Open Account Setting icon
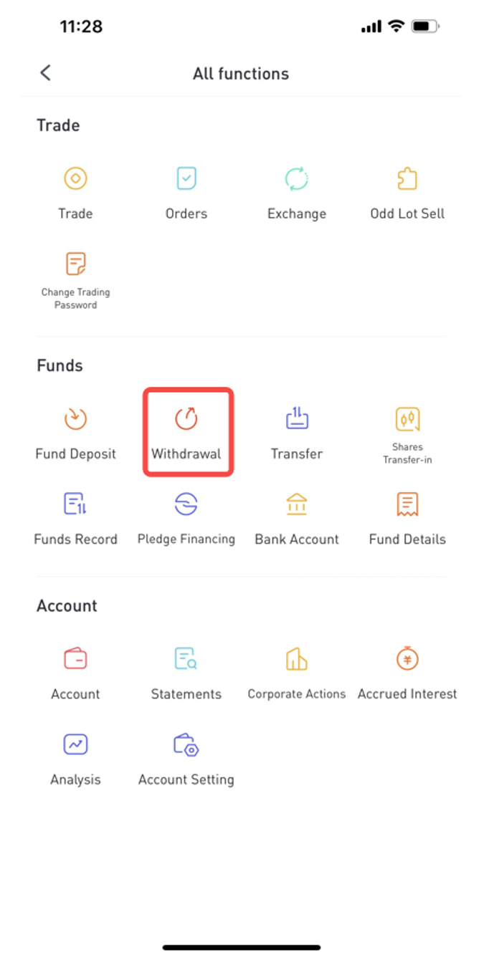Image resolution: width=499 pixels, height=980 pixels. (186, 744)
